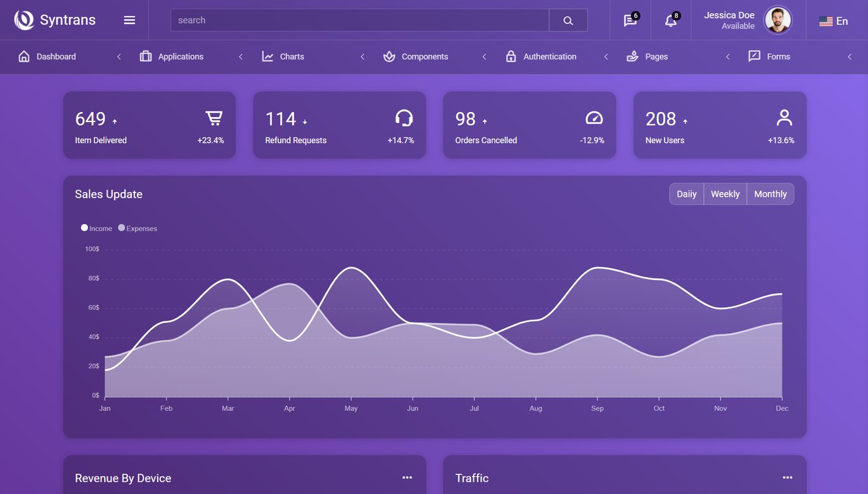Click the headset icon on Refund Requests
The height and width of the screenshot is (494, 868).
point(404,118)
